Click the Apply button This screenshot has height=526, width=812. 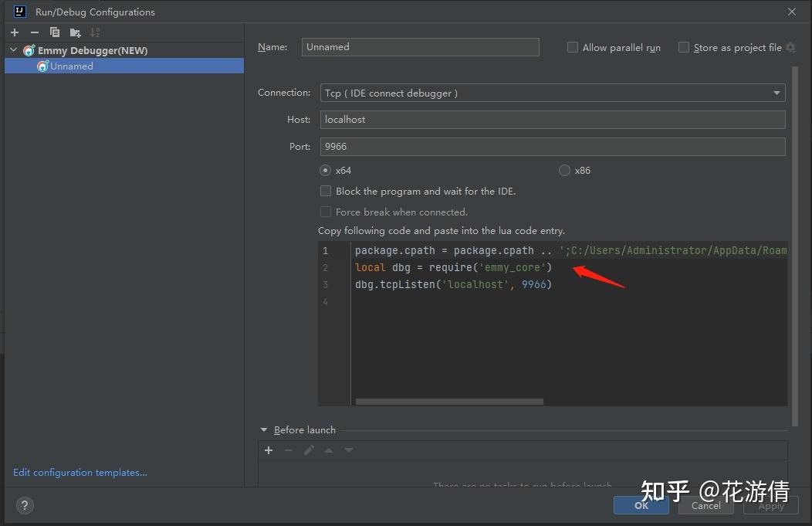click(770, 505)
